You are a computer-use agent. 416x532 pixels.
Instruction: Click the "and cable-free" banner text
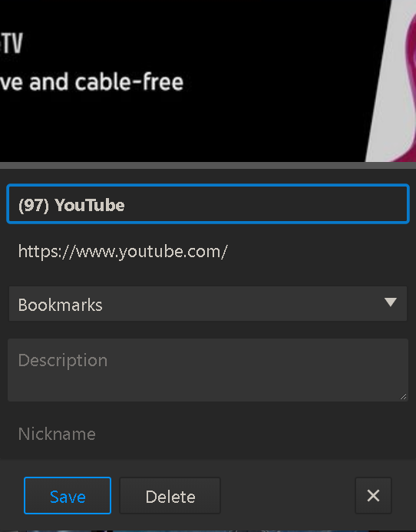[106, 82]
